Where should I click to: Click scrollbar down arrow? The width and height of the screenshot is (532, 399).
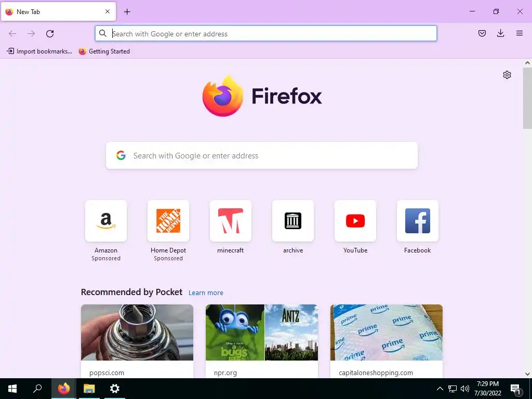pyautogui.click(x=527, y=374)
